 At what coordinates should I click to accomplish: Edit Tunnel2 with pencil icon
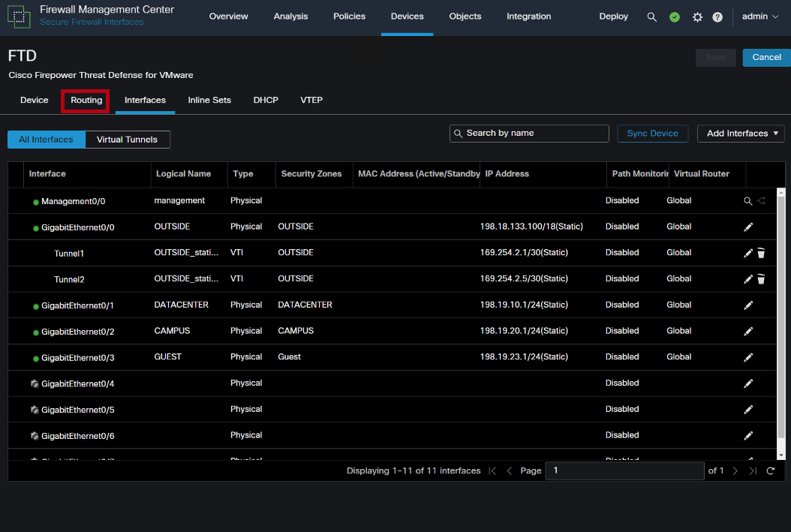pyautogui.click(x=748, y=279)
